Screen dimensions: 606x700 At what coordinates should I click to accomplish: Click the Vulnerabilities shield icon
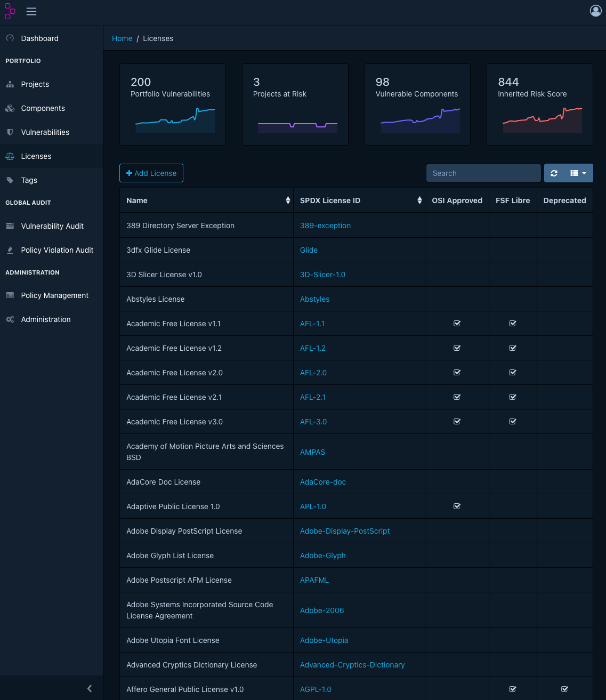10,132
